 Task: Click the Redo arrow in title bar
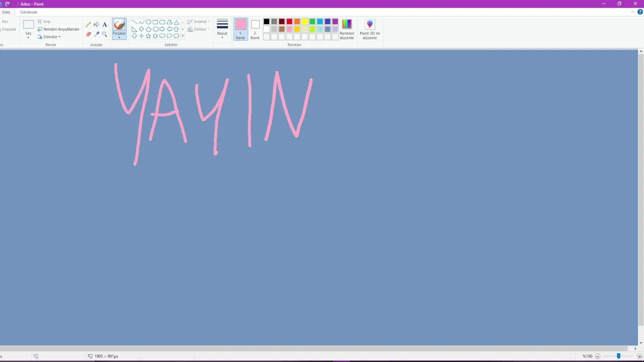pos(7,4)
